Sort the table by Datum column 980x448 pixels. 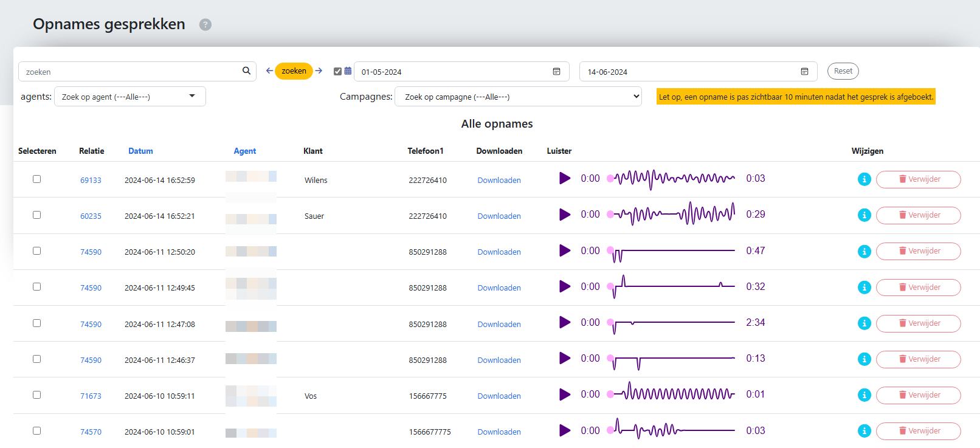140,151
